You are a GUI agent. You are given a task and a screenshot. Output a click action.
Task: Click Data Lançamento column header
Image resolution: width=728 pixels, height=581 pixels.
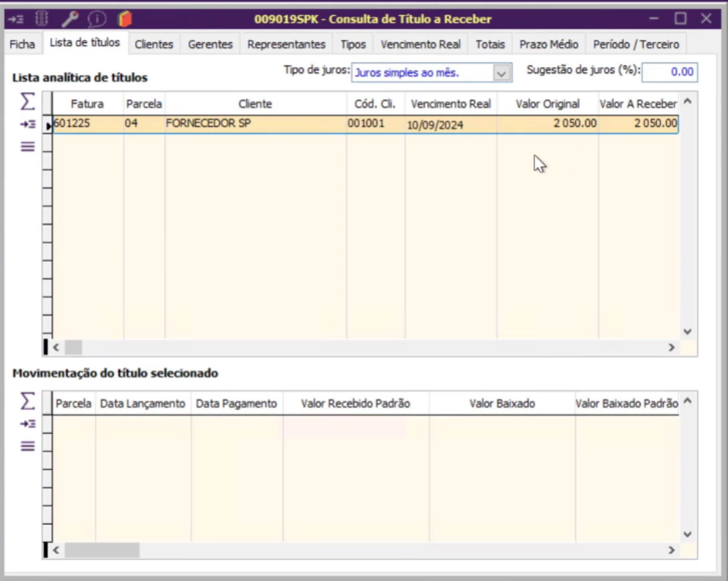[x=143, y=404]
